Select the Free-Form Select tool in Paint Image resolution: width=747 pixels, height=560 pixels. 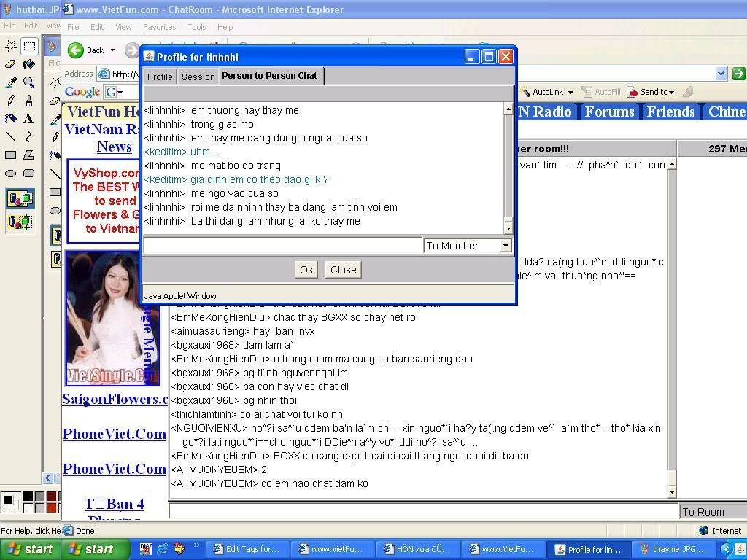coord(10,46)
